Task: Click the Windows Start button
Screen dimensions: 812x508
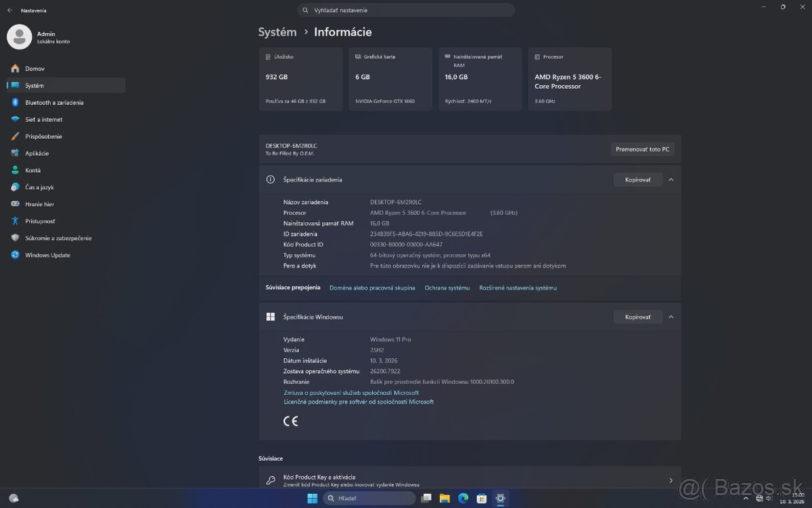Action: [312, 499]
